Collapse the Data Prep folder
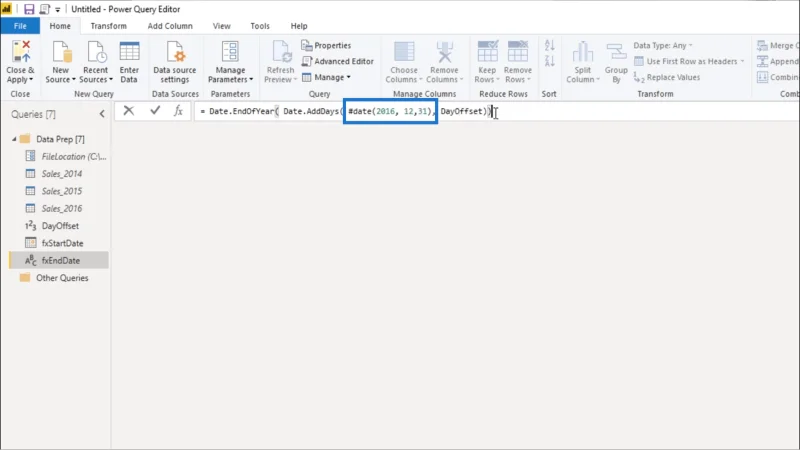 [x=14, y=139]
